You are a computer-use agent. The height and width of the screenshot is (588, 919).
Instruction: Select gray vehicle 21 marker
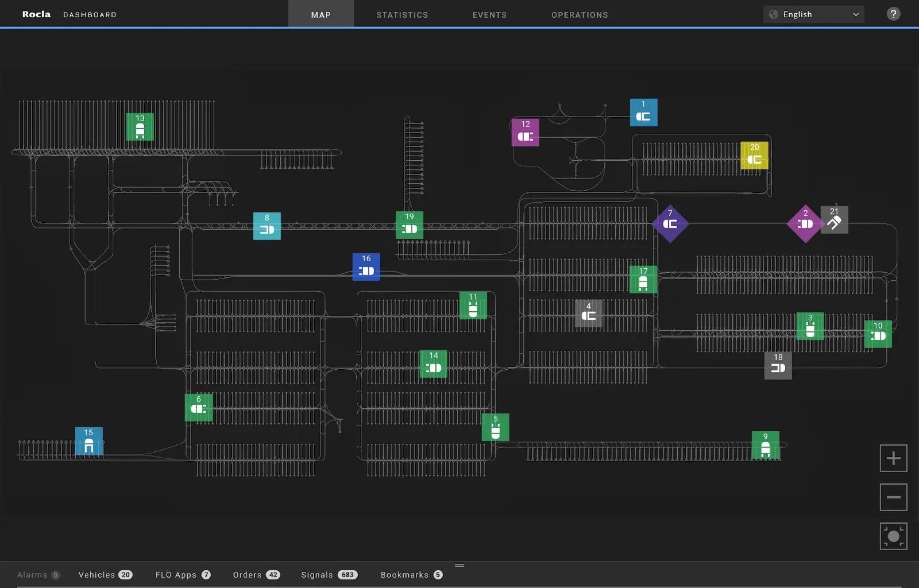pos(835,220)
